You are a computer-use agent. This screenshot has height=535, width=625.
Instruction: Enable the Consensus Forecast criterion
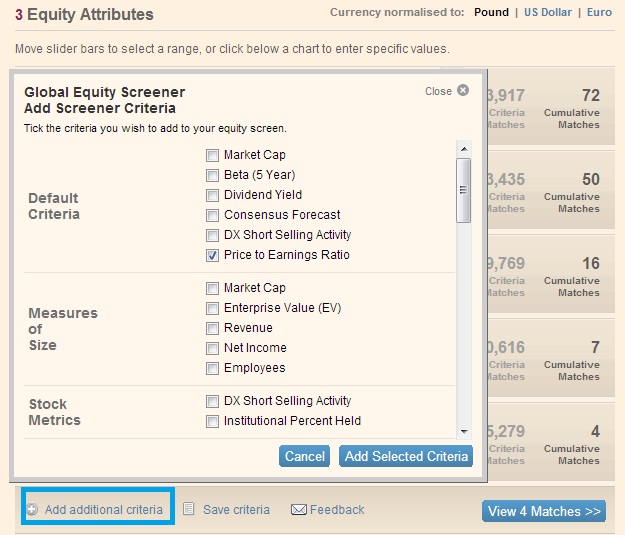(x=212, y=215)
